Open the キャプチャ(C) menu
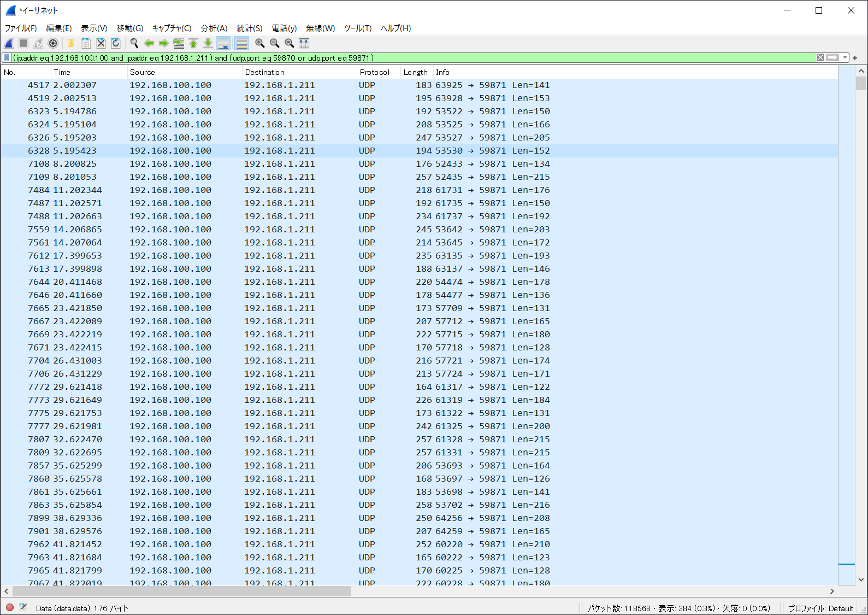 tap(172, 28)
